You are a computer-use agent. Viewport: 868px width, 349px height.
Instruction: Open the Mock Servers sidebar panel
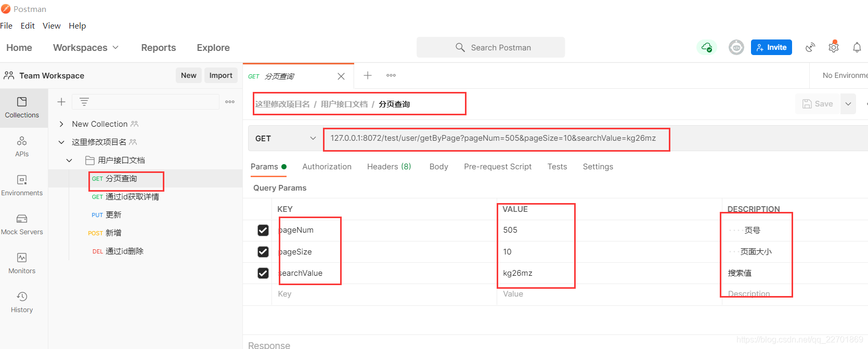click(x=22, y=224)
